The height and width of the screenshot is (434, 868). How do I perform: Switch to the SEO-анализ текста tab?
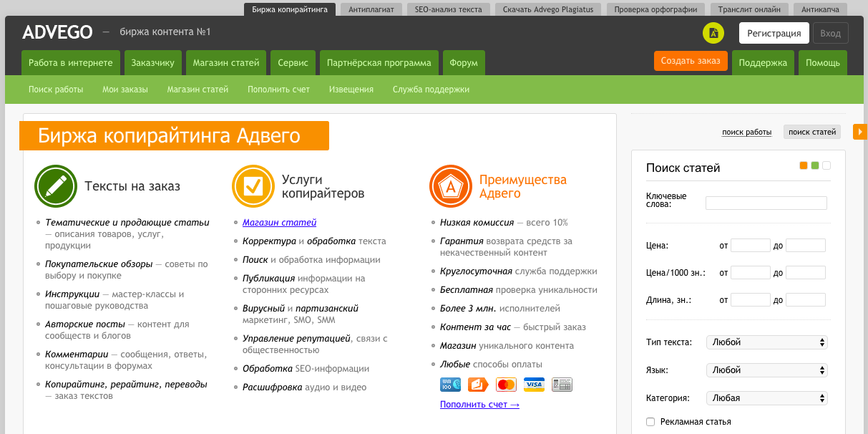(x=448, y=9)
